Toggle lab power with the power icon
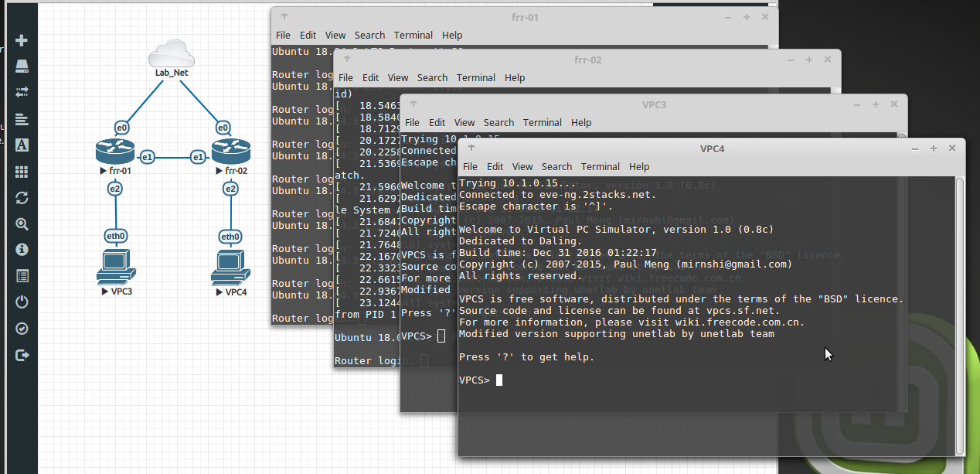980x474 pixels. click(x=22, y=302)
